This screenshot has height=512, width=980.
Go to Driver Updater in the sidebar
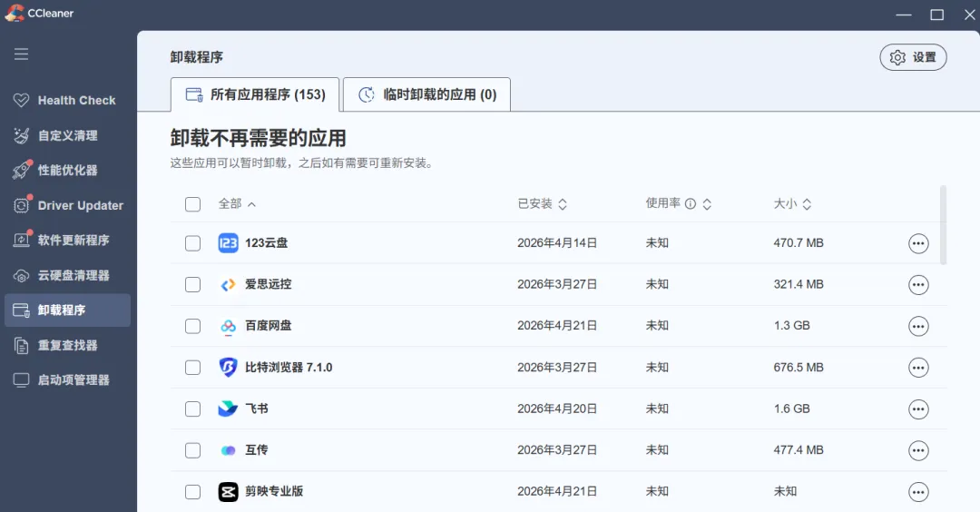pos(67,205)
